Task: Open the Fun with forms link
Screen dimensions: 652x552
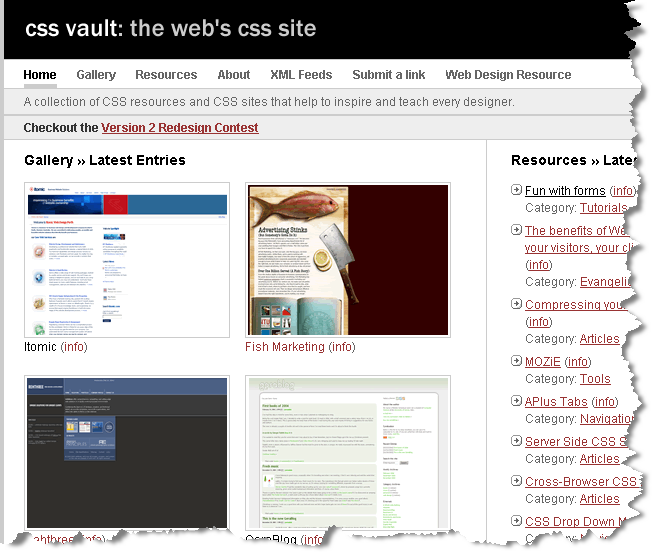Action: coord(565,191)
